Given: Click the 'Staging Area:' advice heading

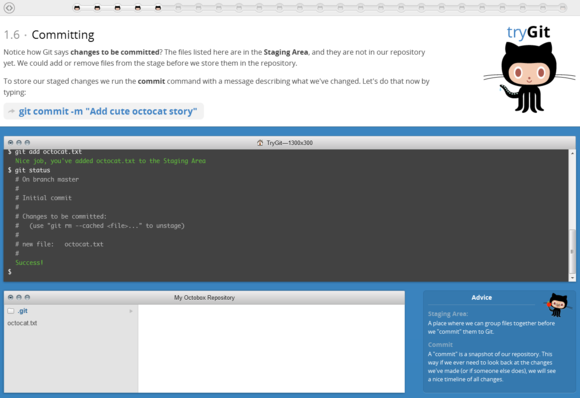Looking at the screenshot, I should click(x=448, y=314).
